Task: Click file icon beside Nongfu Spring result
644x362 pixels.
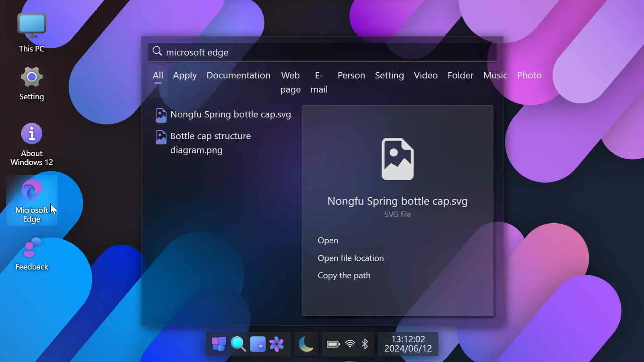Action: [161, 115]
